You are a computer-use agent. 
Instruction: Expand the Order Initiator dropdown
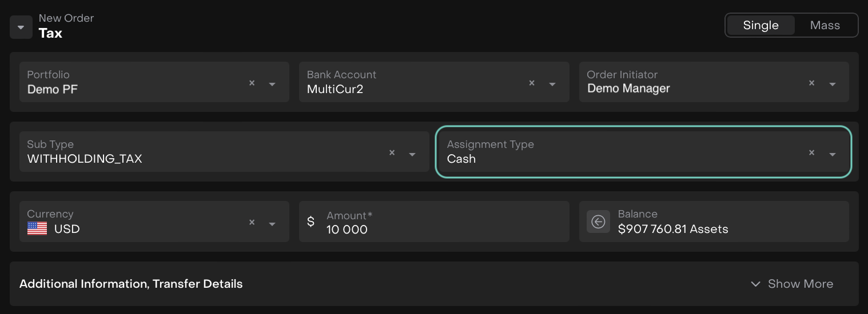tap(833, 84)
